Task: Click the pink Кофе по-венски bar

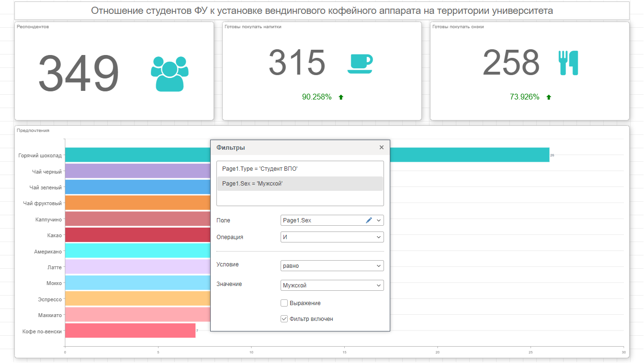Action: click(130, 330)
